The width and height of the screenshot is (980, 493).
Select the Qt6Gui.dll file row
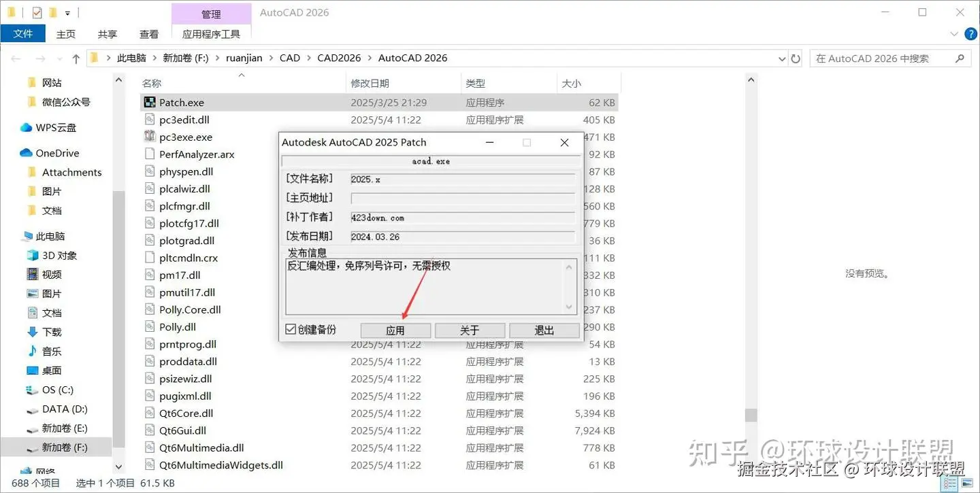(378, 430)
